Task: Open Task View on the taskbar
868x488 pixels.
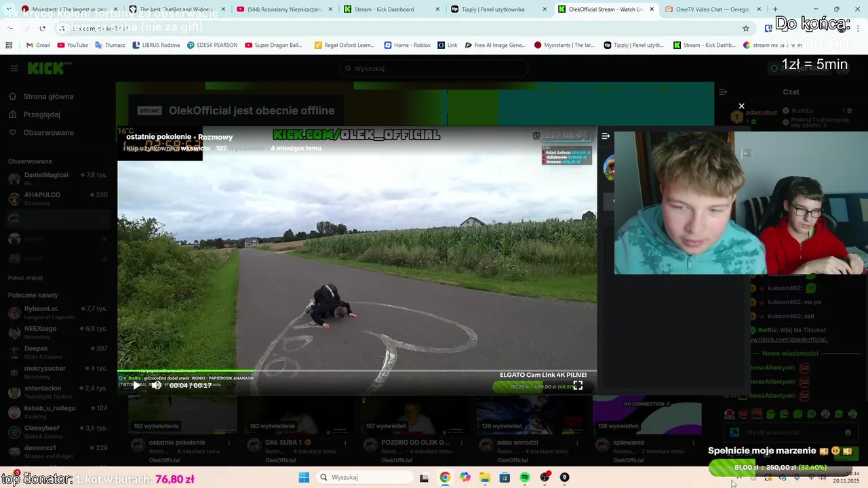Action: coord(424,477)
